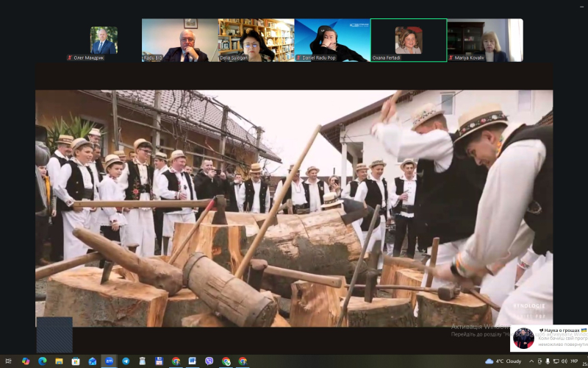Image resolution: width=588 pixels, height=368 pixels.
Task: Open Outlook from the taskbar
Action: 92,361
